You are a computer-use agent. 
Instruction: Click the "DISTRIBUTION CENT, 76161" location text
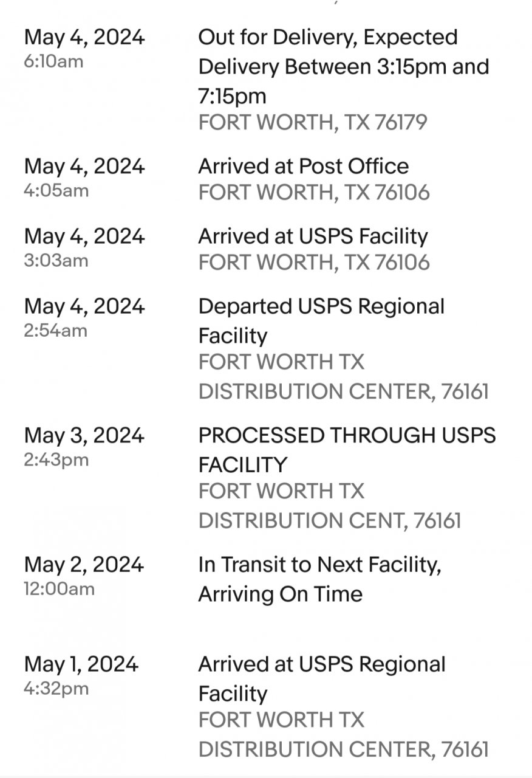click(330, 520)
